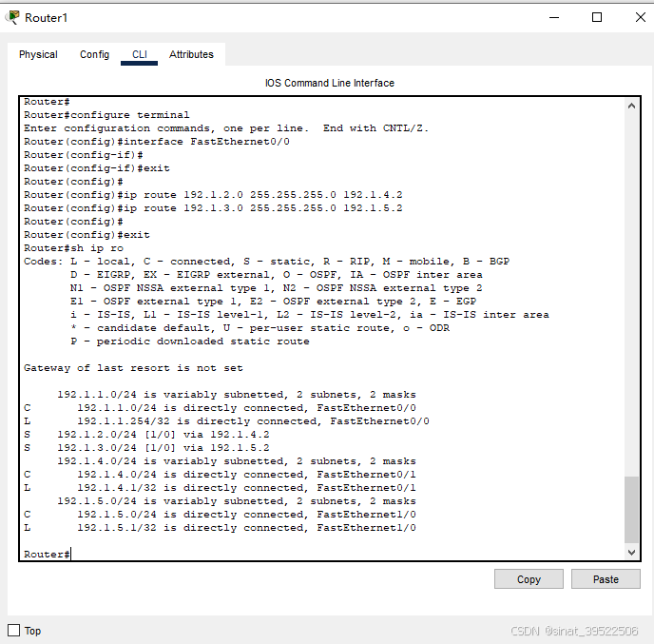Click the 'Router(config)#exit' line
The height and width of the screenshot is (644, 654).
(87, 235)
